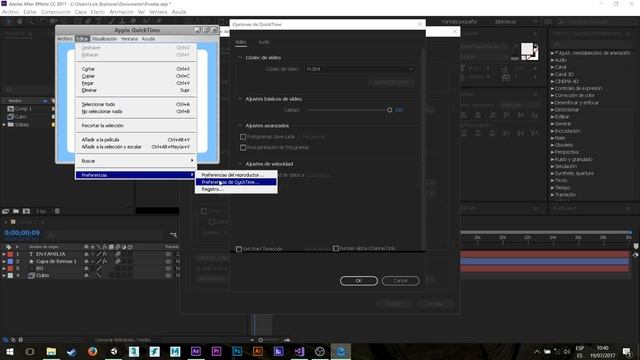Toggle the label column tag icon in timeline
Screen dimensions: 640x360
point(8,247)
